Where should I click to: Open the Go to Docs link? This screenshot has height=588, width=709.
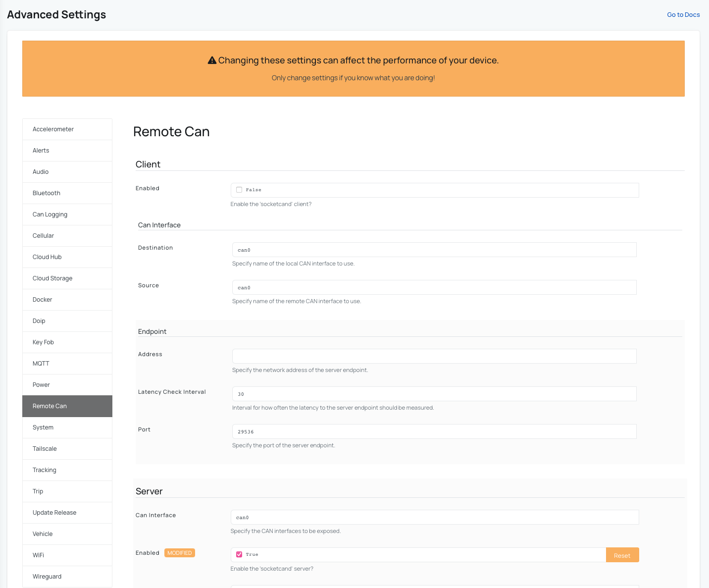[x=683, y=15]
